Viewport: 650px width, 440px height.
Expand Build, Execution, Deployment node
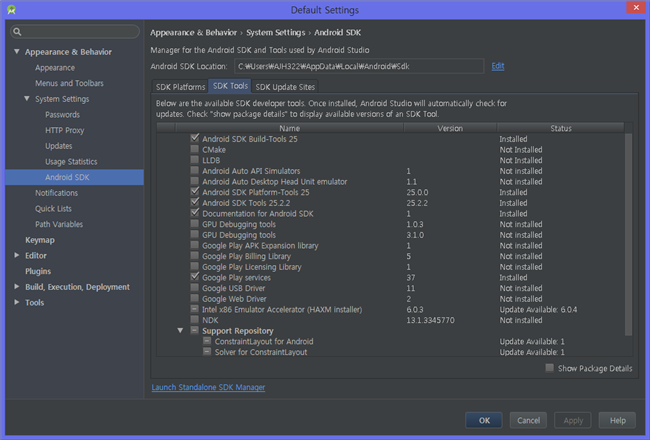pyautogui.click(x=17, y=287)
